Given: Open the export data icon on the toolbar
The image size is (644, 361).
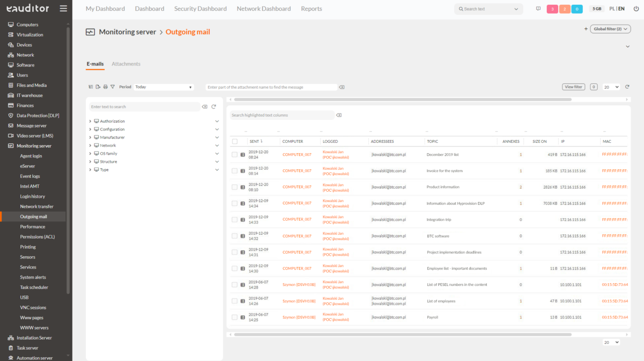Looking at the screenshot, I should [x=98, y=86].
